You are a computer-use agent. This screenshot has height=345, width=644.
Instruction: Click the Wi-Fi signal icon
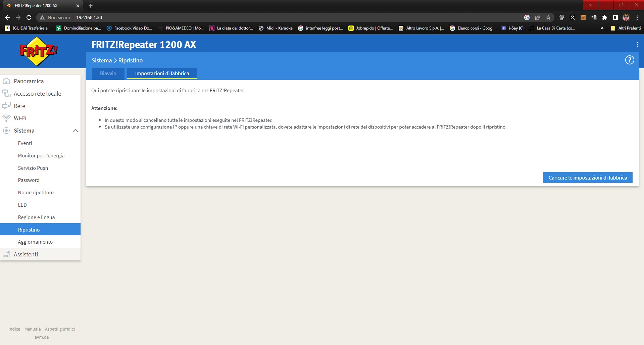6,118
